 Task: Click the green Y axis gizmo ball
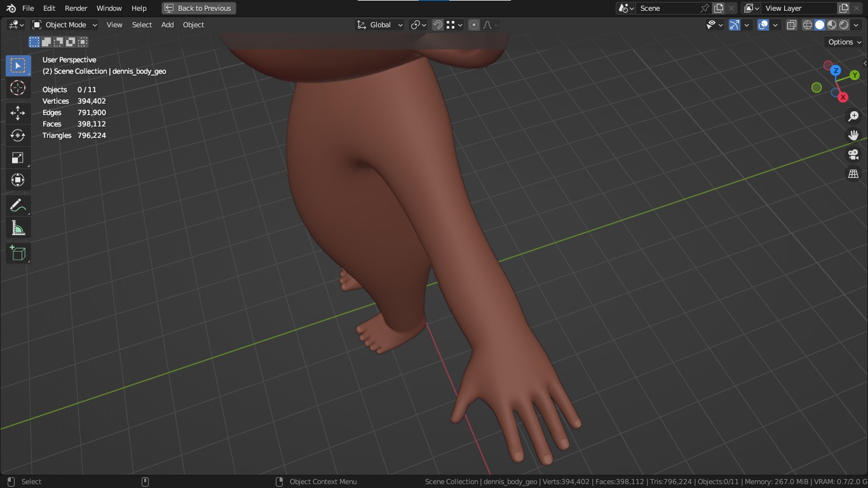coord(854,76)
